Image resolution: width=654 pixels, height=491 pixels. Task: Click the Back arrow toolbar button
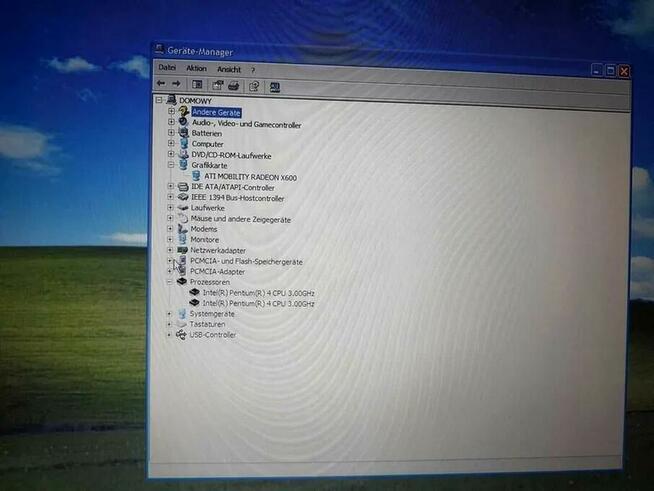coord(161,83)
